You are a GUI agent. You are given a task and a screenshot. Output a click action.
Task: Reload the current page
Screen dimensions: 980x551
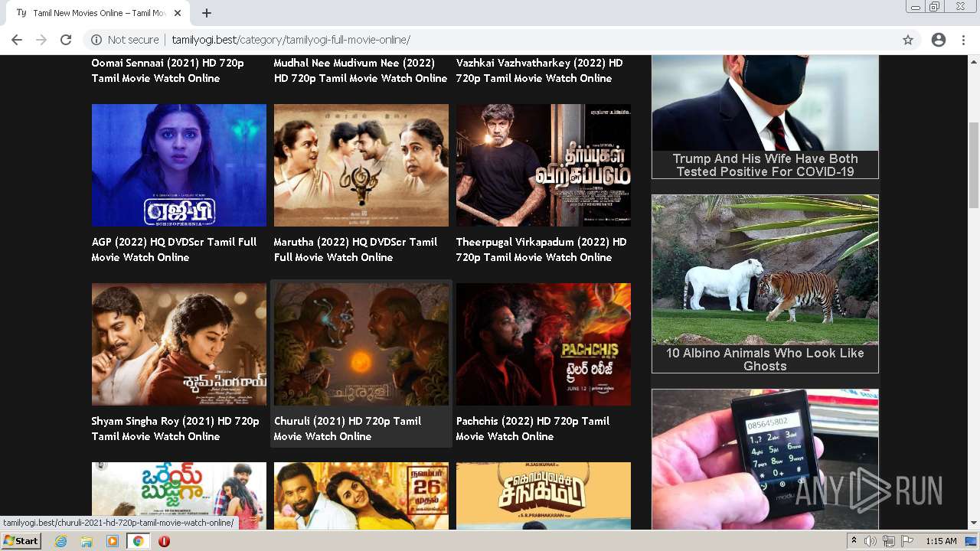coord(66,40)
